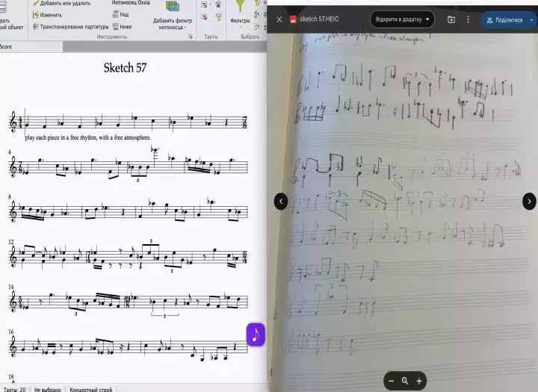Go to the next image with right arrow
This screenshot has height=392, width=538.
coord(529,201)
